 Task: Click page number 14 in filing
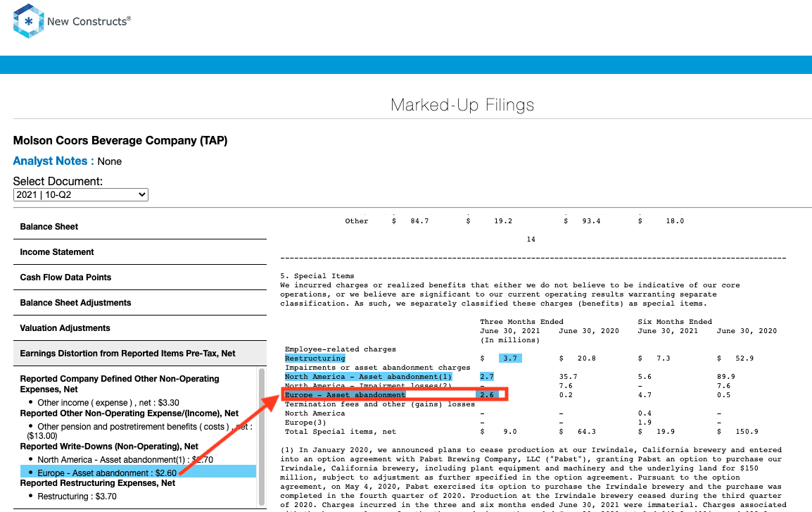(x=531, y=239)
